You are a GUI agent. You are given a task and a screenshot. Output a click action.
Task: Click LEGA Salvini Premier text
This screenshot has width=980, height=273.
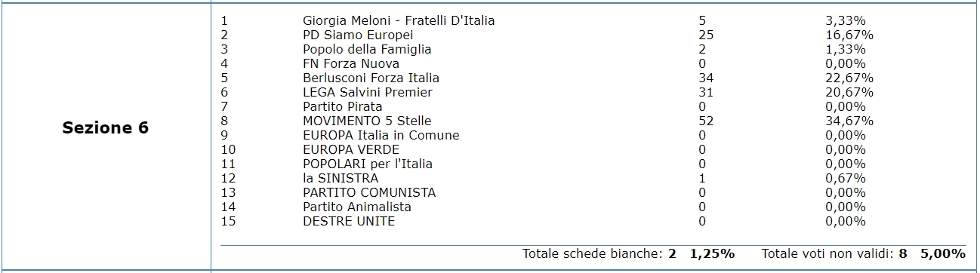(368, 92)
